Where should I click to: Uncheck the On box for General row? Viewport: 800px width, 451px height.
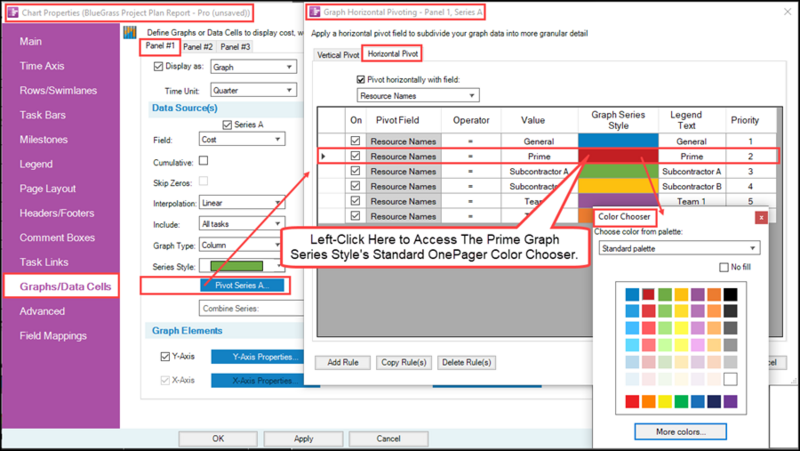pyautogui.click(x=356, y=141)
